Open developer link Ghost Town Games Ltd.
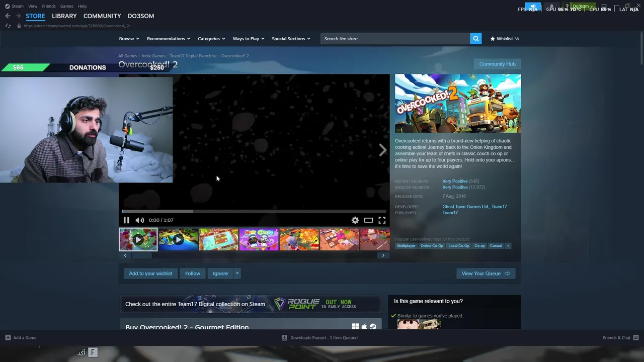The height and width of the screenshot is (362, 644). pos(466,207)
